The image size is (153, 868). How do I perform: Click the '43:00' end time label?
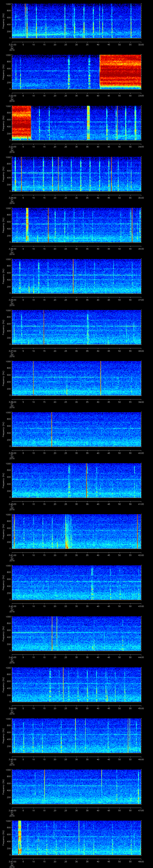tap(141, 606)
